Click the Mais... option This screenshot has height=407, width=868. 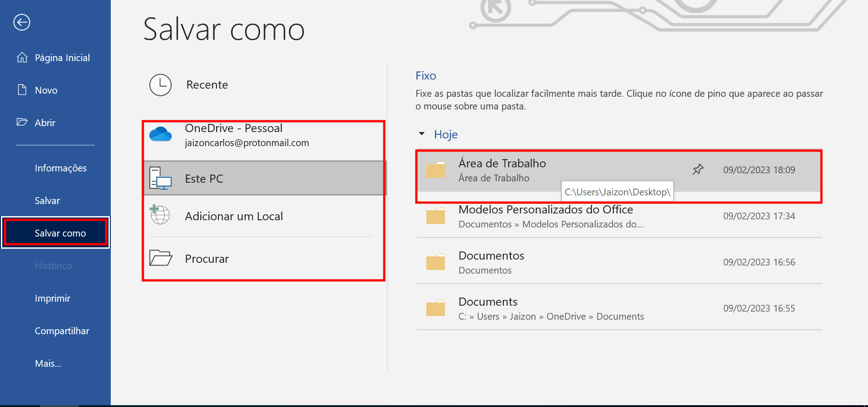[x=47, y=363]
